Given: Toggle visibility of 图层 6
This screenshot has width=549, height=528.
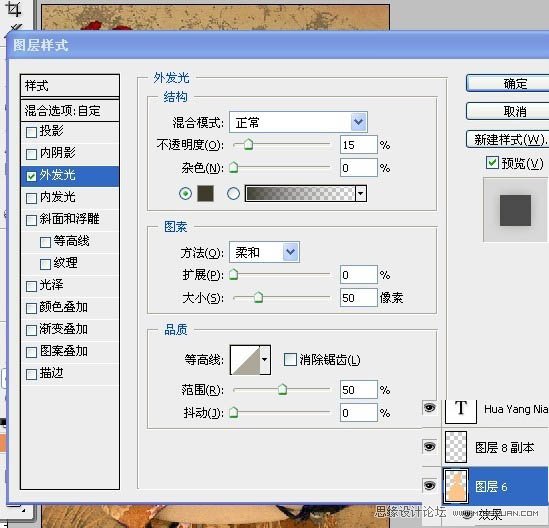Looking at the screenshot, I should point(430,486).
